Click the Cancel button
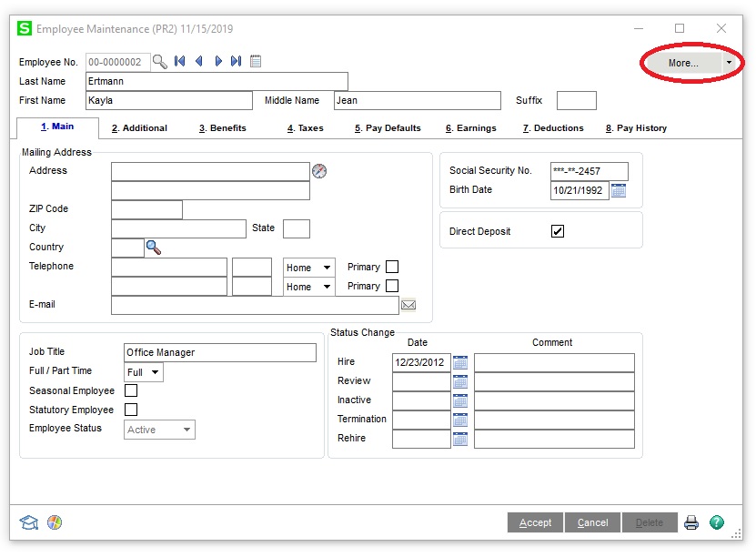This screenshot has width=756, height=557. coord(592,522)
